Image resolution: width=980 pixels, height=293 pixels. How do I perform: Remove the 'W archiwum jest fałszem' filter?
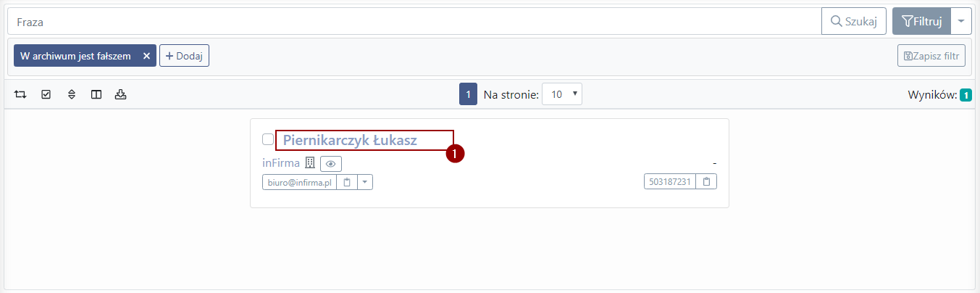click(x=146, y=56)
